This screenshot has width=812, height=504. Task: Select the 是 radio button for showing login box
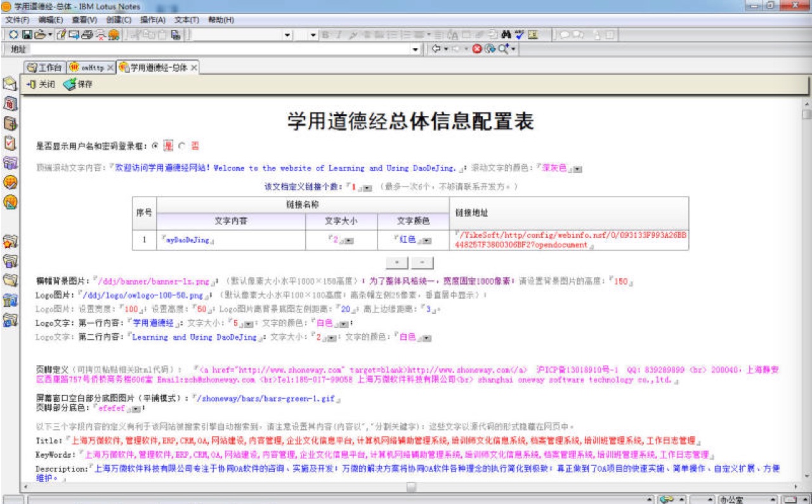[155, 146]
